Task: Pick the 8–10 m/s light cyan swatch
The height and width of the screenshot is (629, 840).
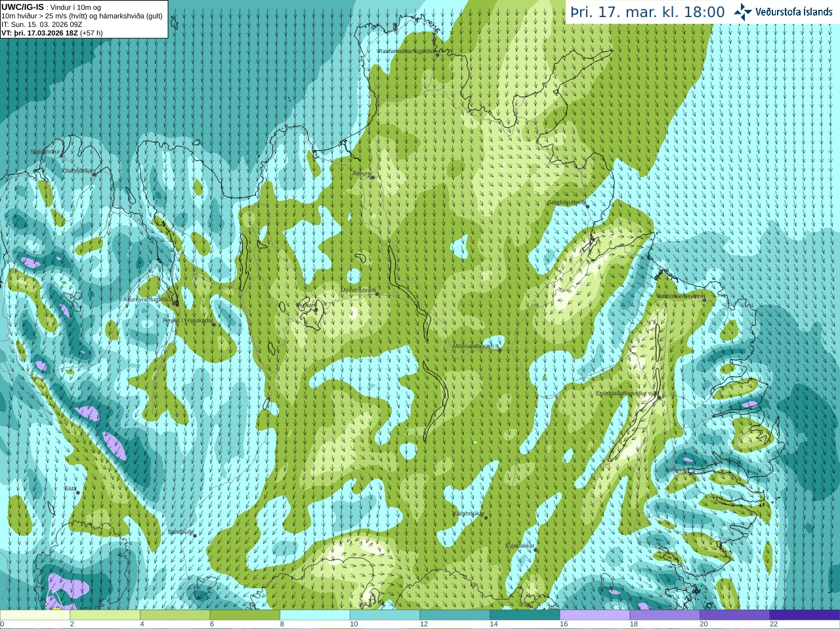Action: click(x=315, y=615)
